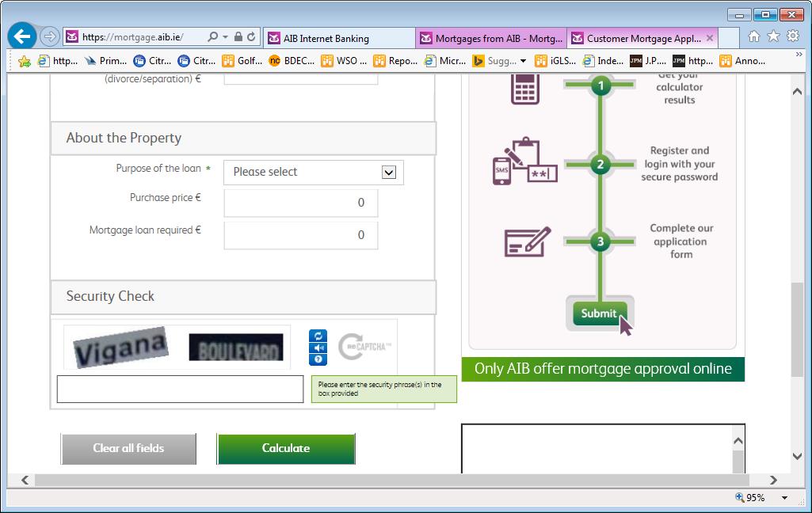
Task: Expand the Purpose of the loan dropdown
Action: click(x=388, y=173)
